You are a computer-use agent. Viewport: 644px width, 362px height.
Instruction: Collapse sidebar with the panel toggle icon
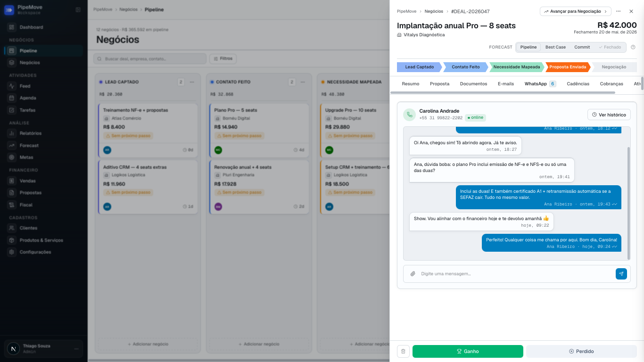click(78, 10)
